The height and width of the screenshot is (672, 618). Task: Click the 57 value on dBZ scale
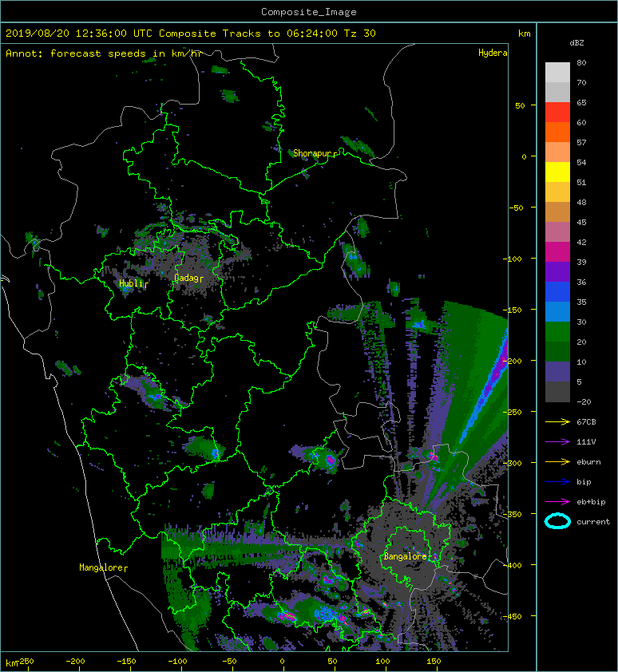(x=581, y=142)
